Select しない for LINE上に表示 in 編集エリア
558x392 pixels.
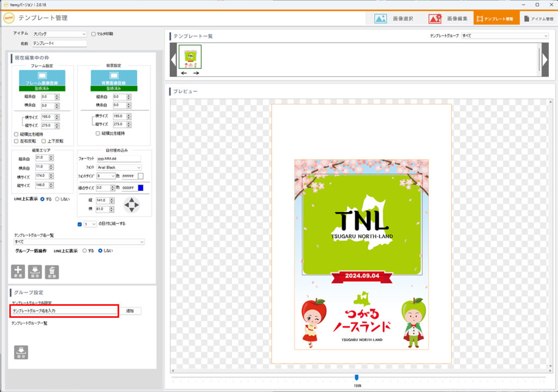(57, 199)
